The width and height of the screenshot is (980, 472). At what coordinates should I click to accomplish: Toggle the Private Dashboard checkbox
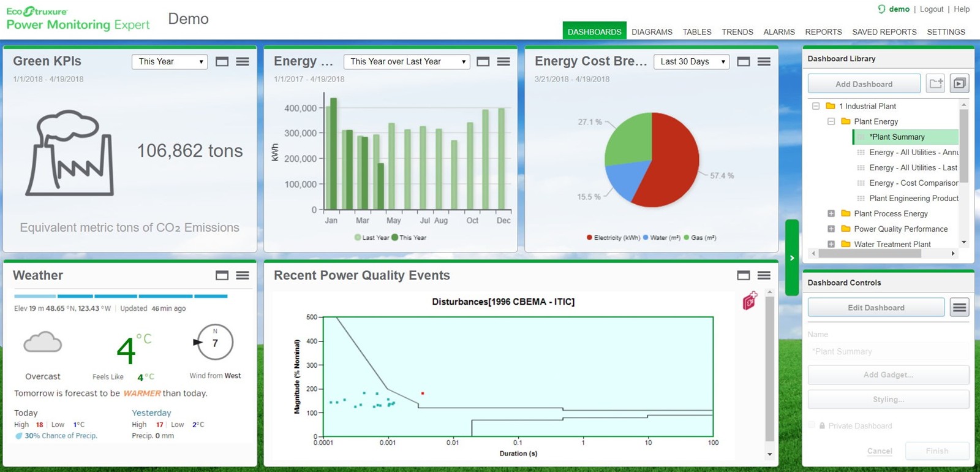[812, 425]
